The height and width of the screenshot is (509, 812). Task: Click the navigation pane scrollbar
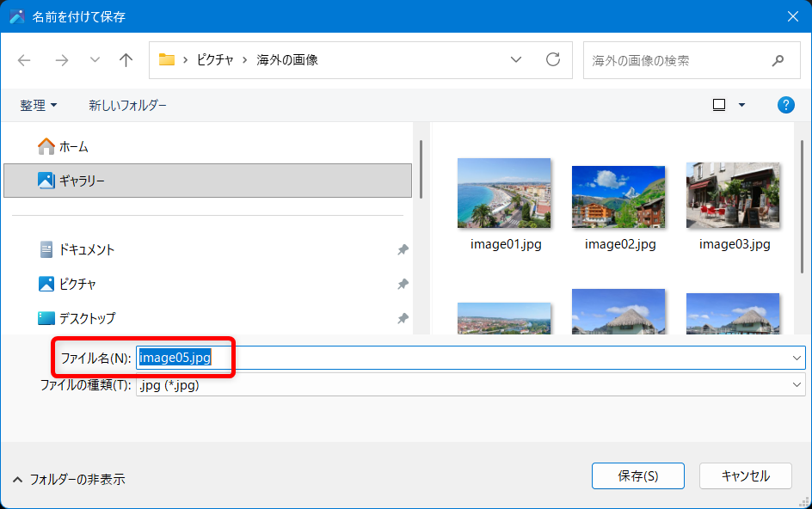(x=421, y=169)
